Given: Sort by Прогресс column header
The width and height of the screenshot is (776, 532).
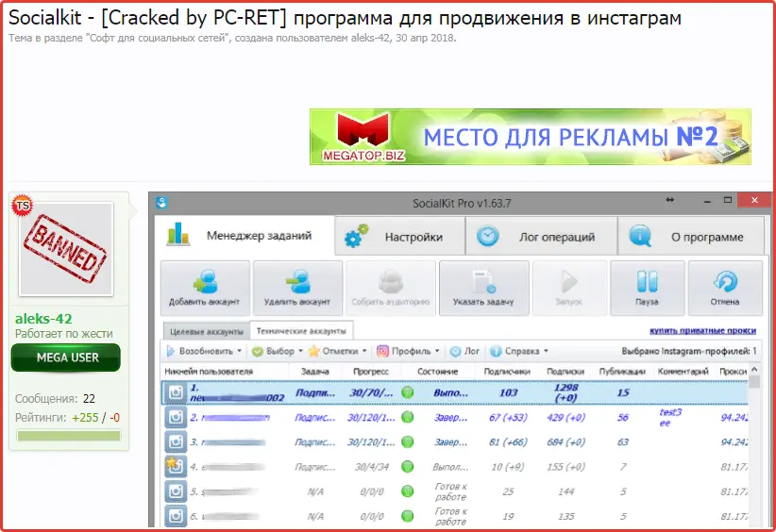Looking at the screenshot, I should 371,372.
